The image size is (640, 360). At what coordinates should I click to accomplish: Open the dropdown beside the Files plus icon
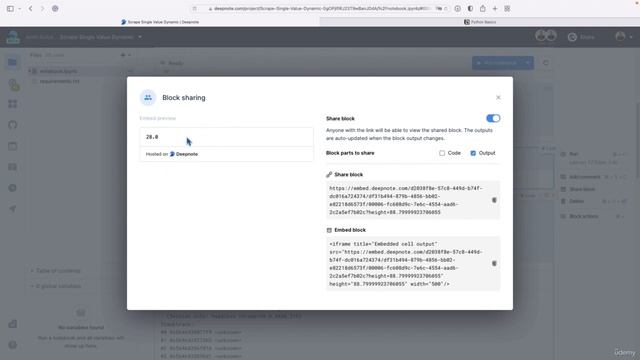point(130,55)
